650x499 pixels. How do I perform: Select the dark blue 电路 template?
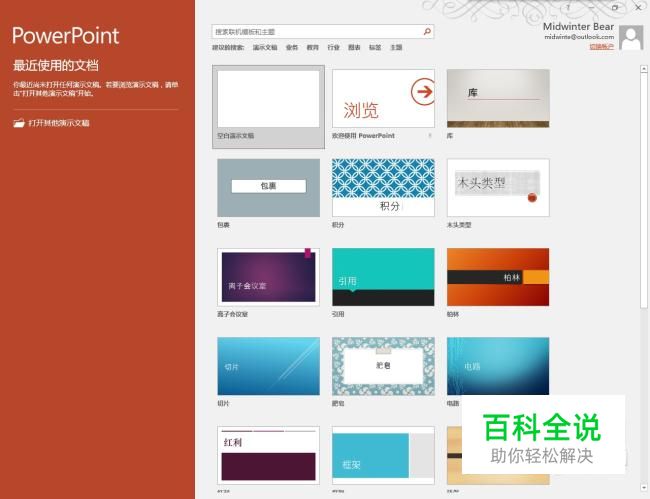coord(498,366)
